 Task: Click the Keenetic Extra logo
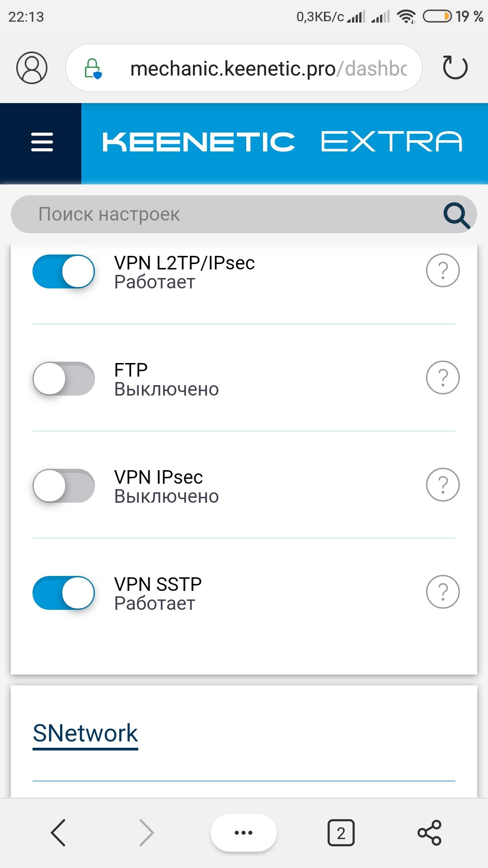282,142
